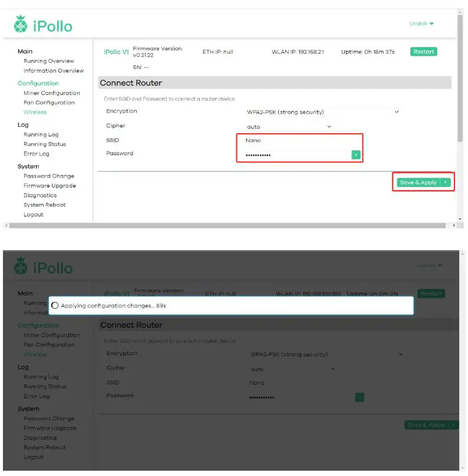This screenshot has width=468, height=476.
Task: Open Firmware Upgrade under System
Action: click(x=50, y=186)
